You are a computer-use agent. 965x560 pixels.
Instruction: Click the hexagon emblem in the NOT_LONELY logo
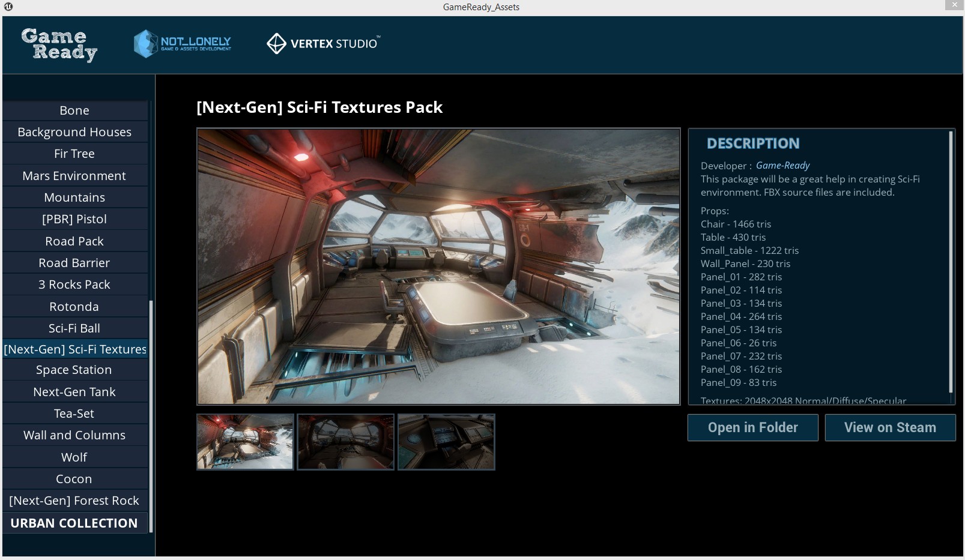145,43
